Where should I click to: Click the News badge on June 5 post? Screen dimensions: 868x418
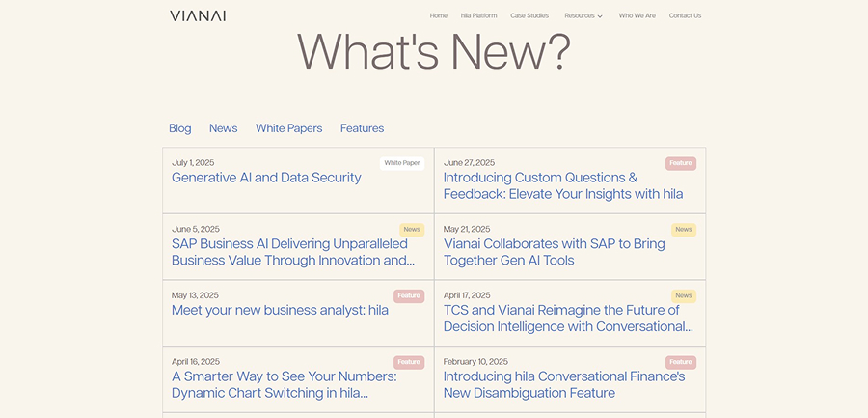[412, 230]
